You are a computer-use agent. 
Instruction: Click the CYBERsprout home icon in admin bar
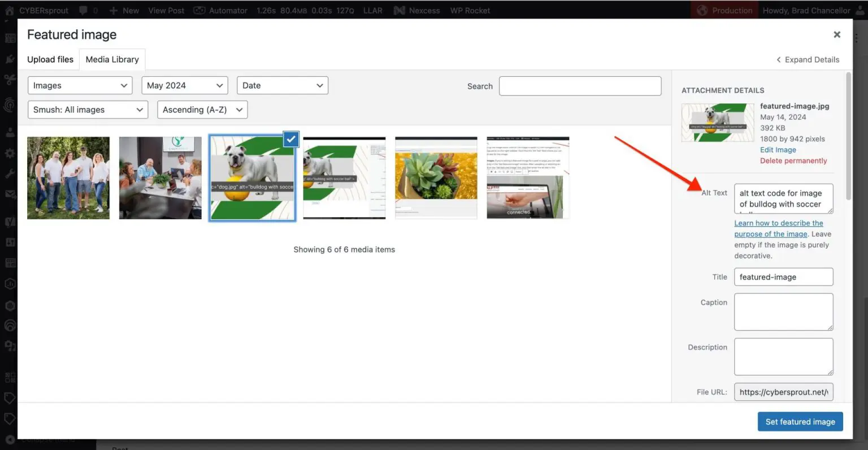pos(9,10)
